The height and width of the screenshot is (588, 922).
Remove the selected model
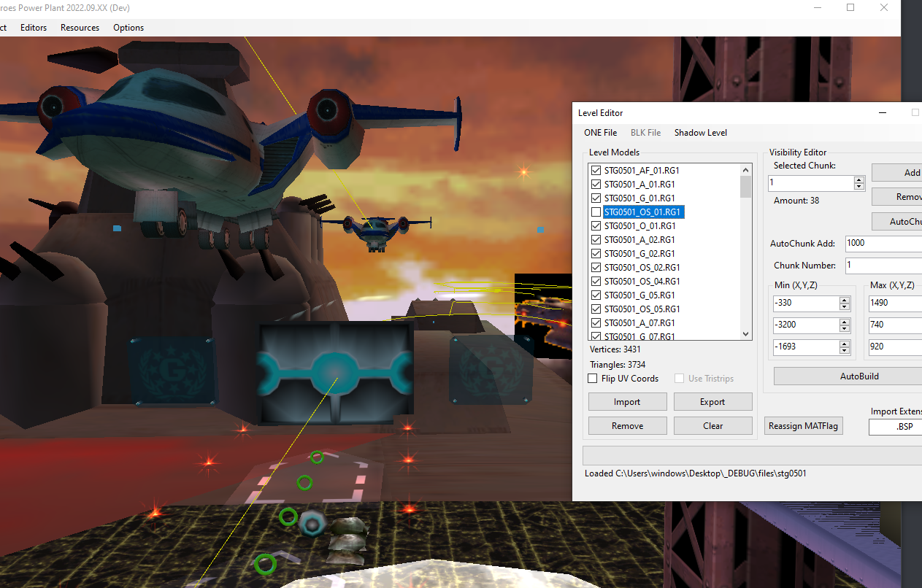point(627,425)
